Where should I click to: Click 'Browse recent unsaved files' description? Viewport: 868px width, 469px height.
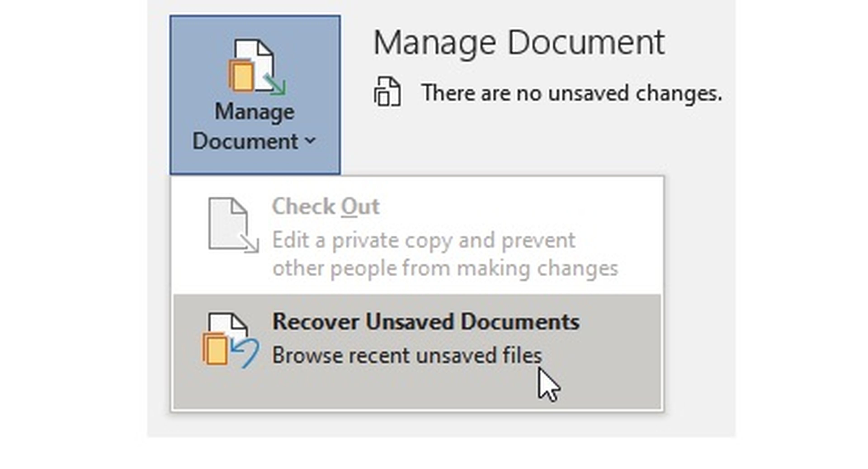tap(407, 356)
